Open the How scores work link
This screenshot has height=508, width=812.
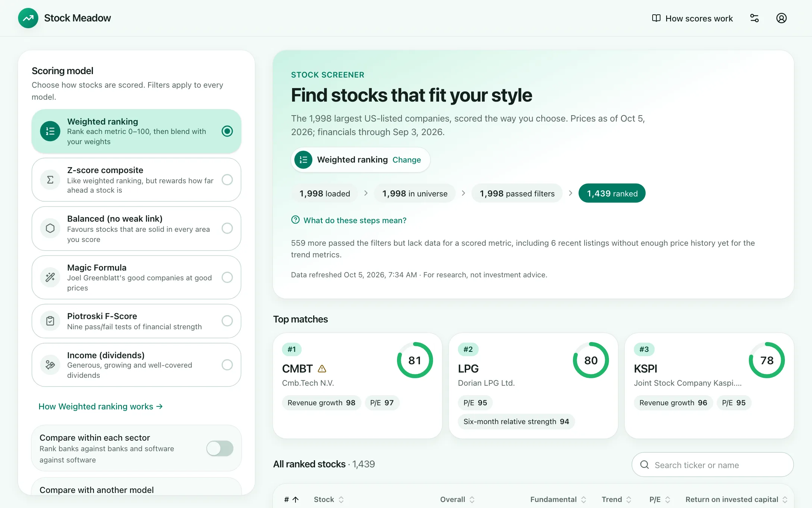coord(692,18)
